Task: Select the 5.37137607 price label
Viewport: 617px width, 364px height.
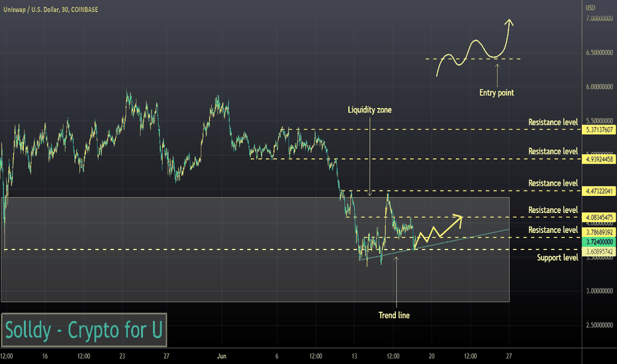Action: [x=599, y=130]
